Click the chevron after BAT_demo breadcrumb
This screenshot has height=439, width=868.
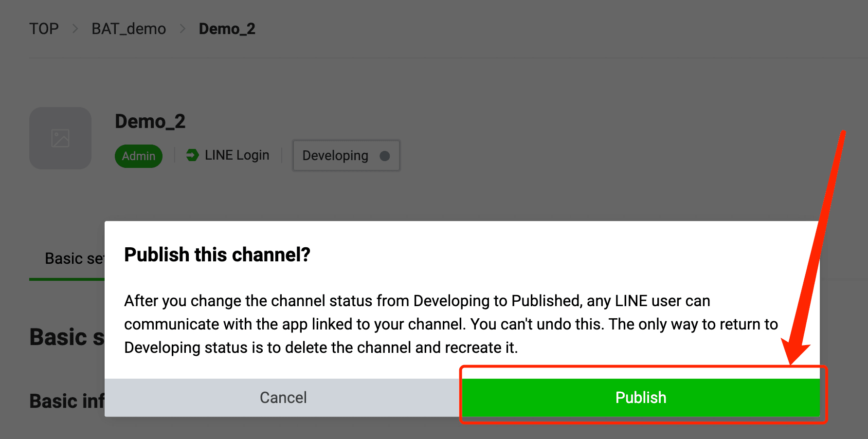tap(182, 29)
